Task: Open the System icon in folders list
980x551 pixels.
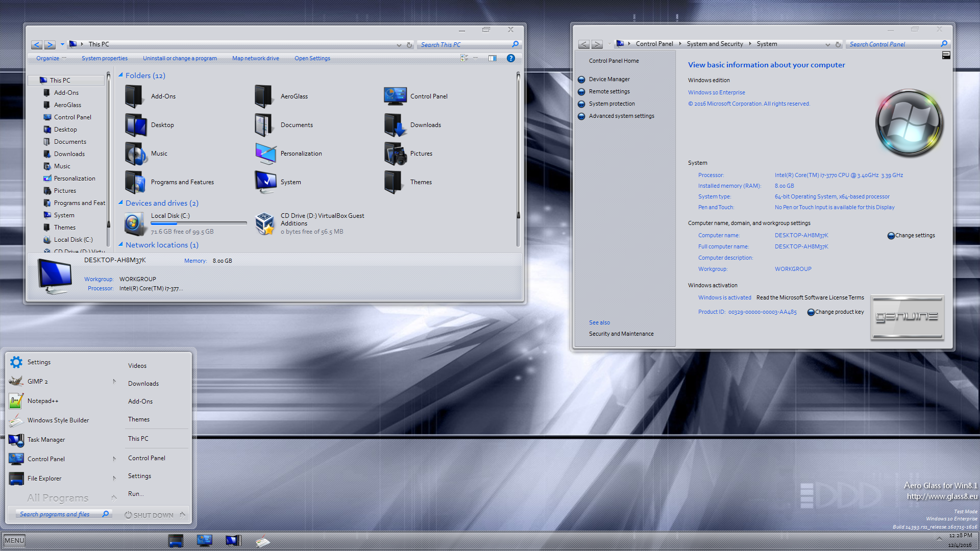Action: pyautogui.click(x=265, y=182)
